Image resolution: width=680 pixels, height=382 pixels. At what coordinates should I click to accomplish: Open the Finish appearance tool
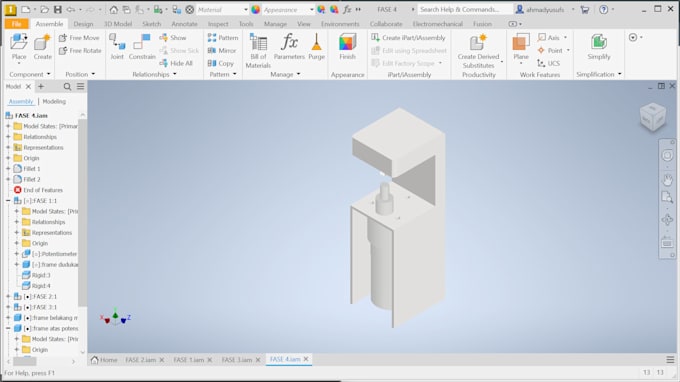tap(347, 47)
